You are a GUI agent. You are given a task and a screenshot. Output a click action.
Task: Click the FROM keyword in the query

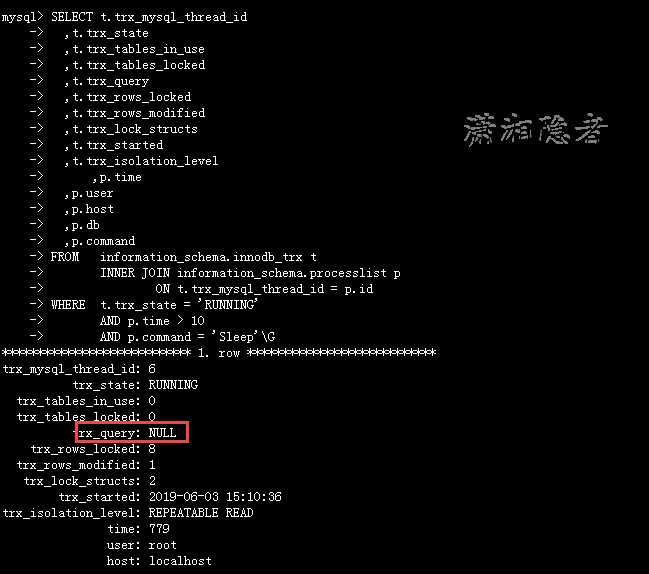point(65,257)
